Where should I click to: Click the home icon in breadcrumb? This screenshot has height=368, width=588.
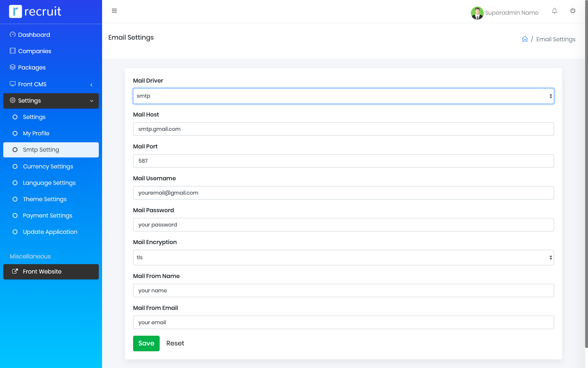525,39
